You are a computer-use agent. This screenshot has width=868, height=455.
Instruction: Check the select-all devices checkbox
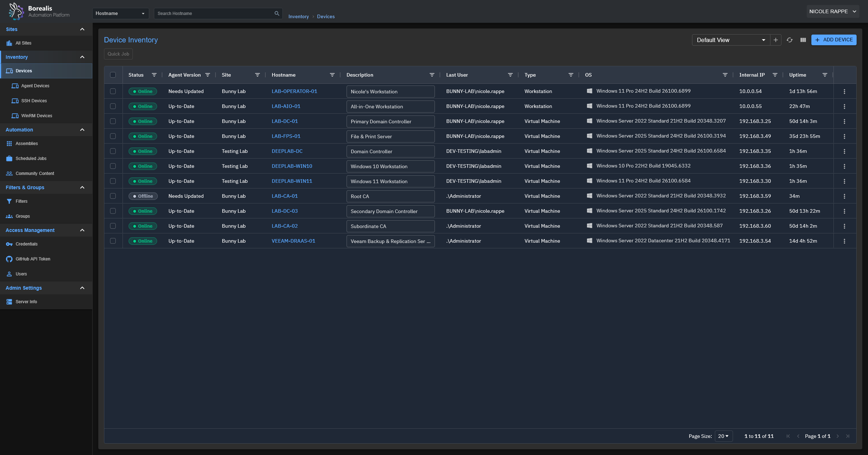click(x=113, y=75)
